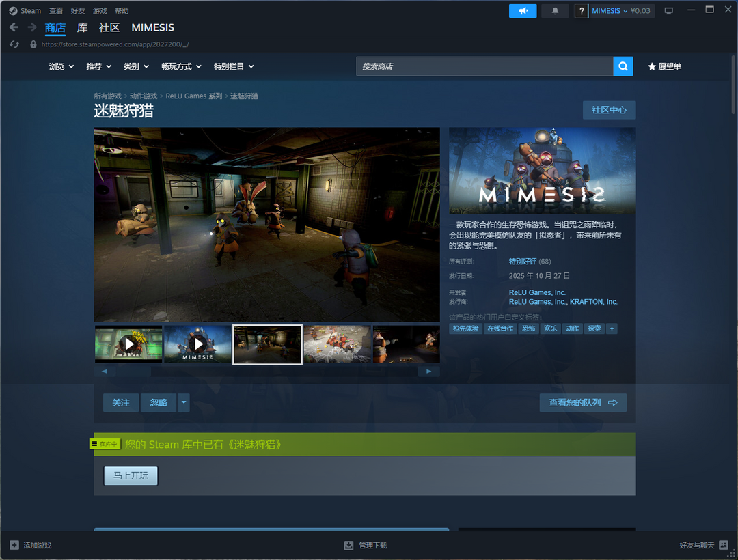The width and height of the screenshot is (738, 560).
Task: Click the ReLU Games 系列 breadcrumb
Action: point(194,96)
